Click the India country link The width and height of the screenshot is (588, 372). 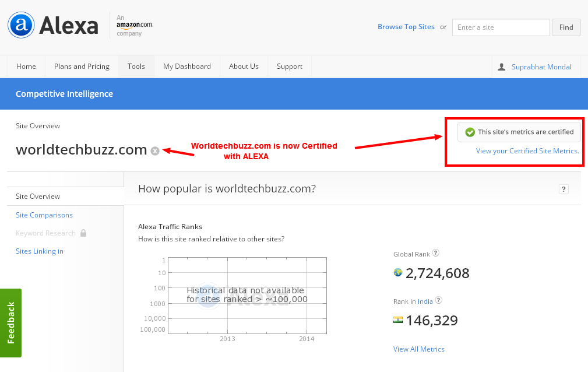click(425, 301)
